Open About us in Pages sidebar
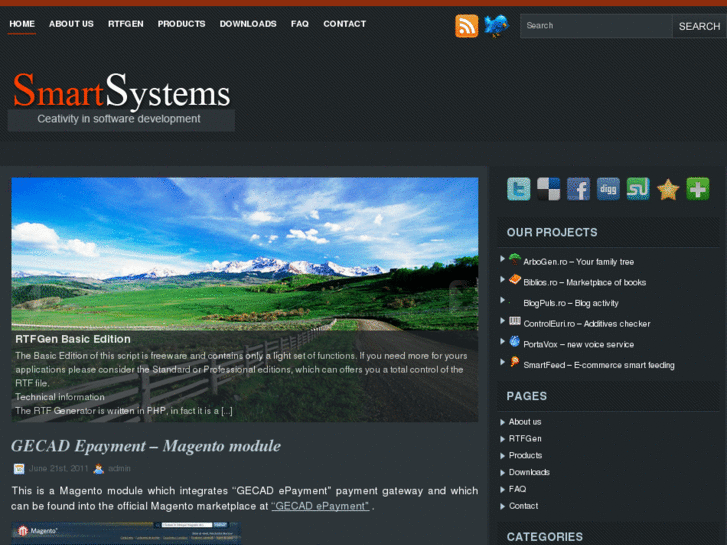 (x=525, y=422)
